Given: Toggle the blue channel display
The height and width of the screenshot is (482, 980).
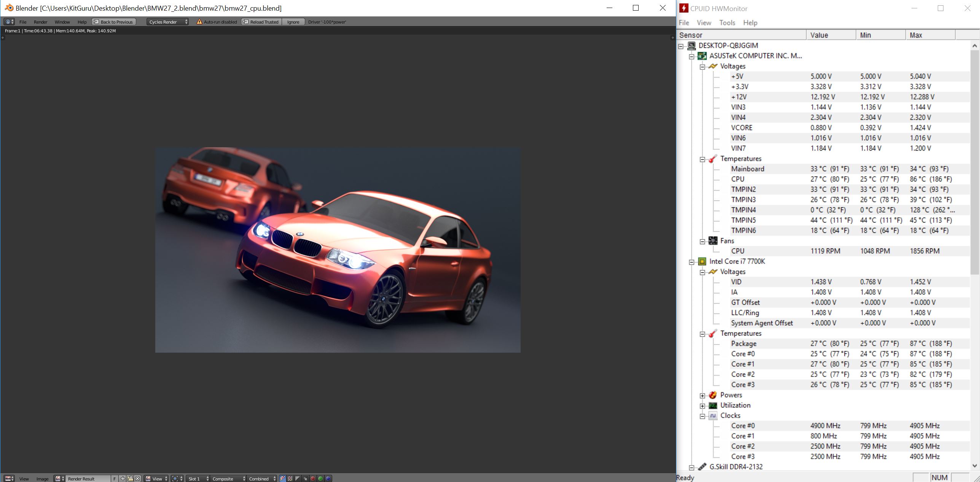Looking at the screenshot, I should 328,479.
